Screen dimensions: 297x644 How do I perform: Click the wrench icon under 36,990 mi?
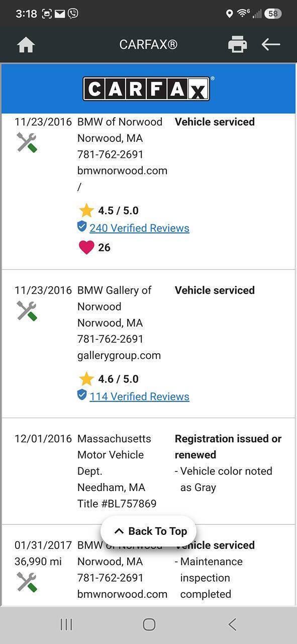(x=27, y=582)
